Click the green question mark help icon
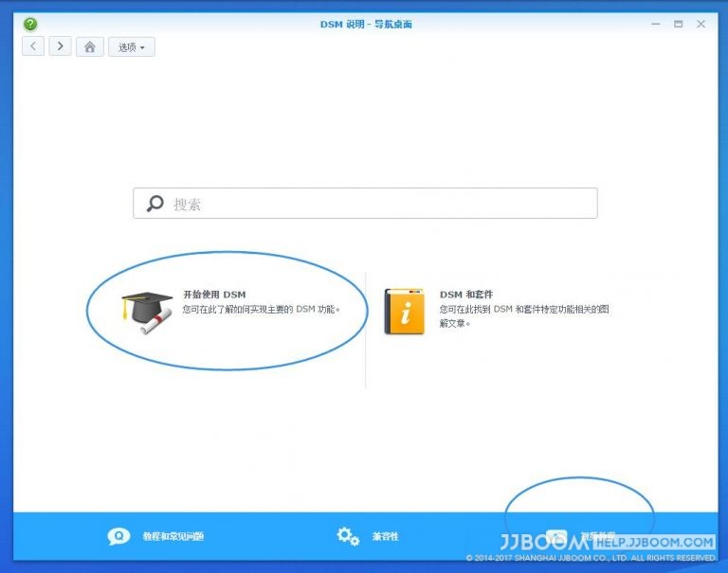728x573 pixels. coord(30,24)
